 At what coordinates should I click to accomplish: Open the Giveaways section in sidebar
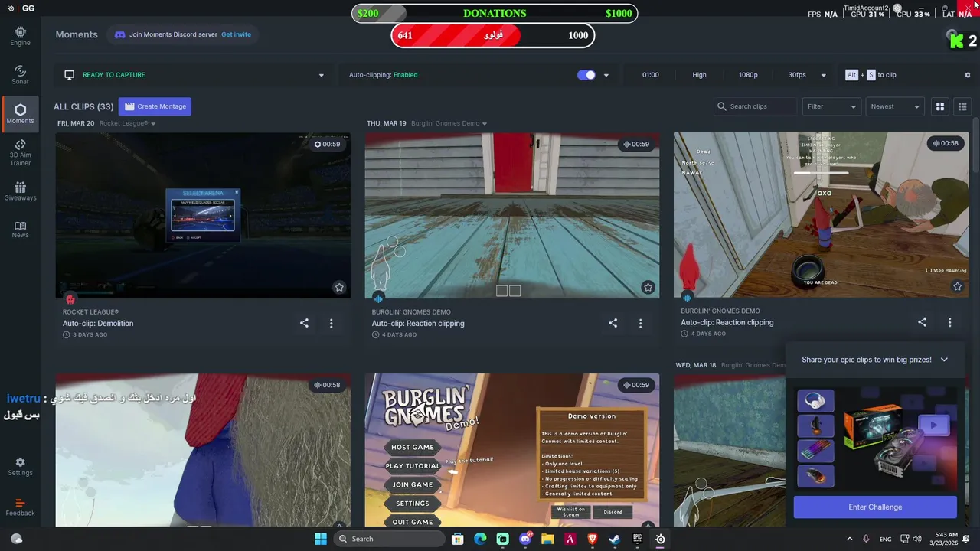pos(20,191)
